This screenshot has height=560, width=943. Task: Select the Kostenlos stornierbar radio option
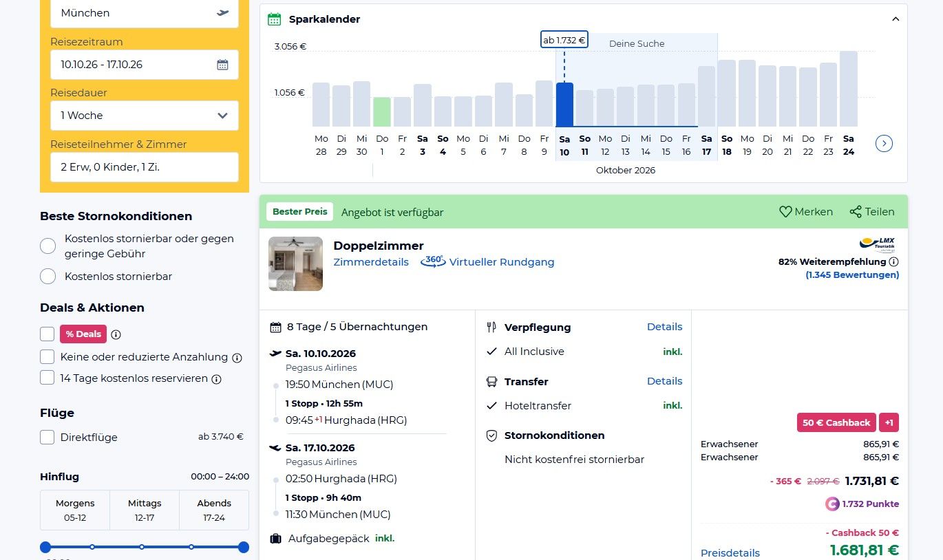point(48,277)
